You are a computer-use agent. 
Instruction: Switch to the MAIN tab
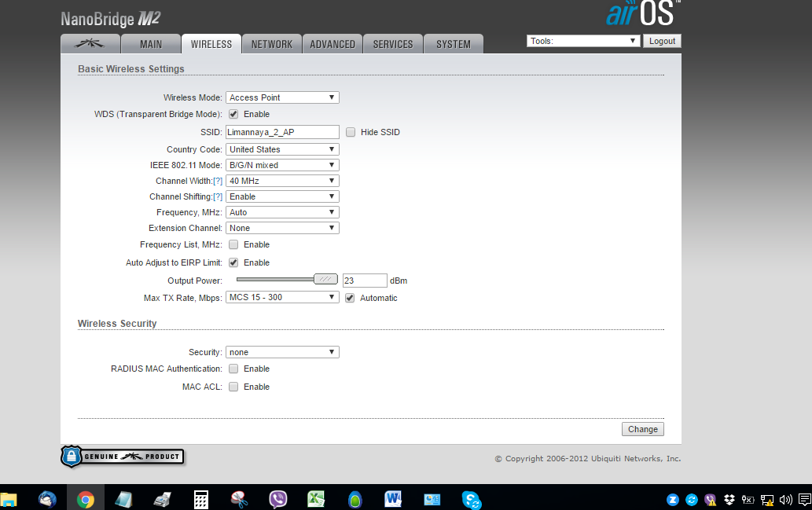pyautogui.click(x=151, y=44)
